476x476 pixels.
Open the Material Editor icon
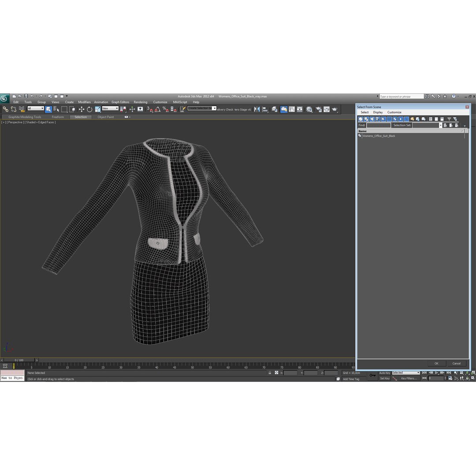point(309,109)
